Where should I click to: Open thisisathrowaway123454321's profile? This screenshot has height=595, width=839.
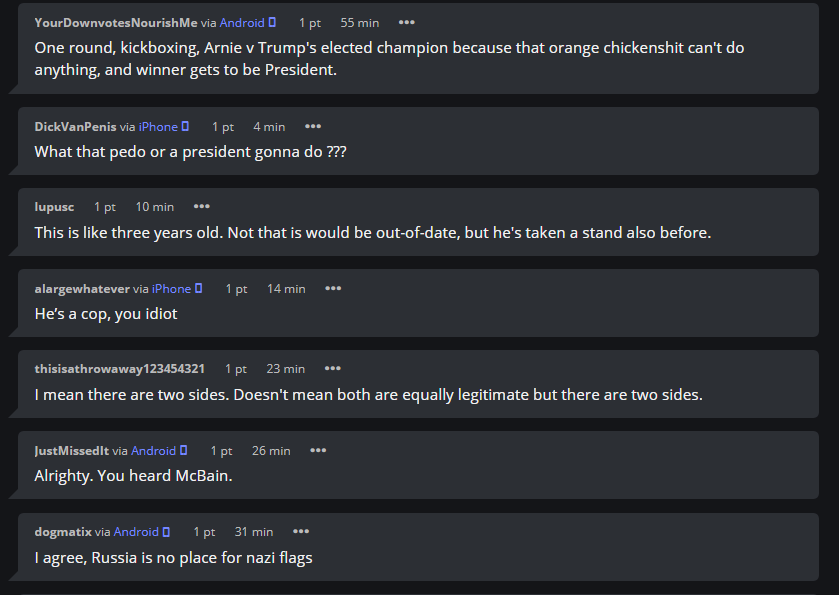(x=119, y=369)
